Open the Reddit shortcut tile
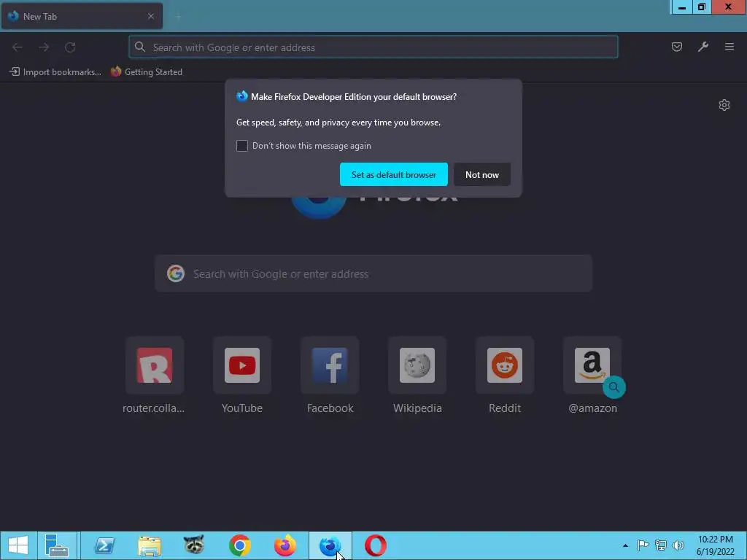The height and width of the screenshot is (560, 747). [505, 376]
